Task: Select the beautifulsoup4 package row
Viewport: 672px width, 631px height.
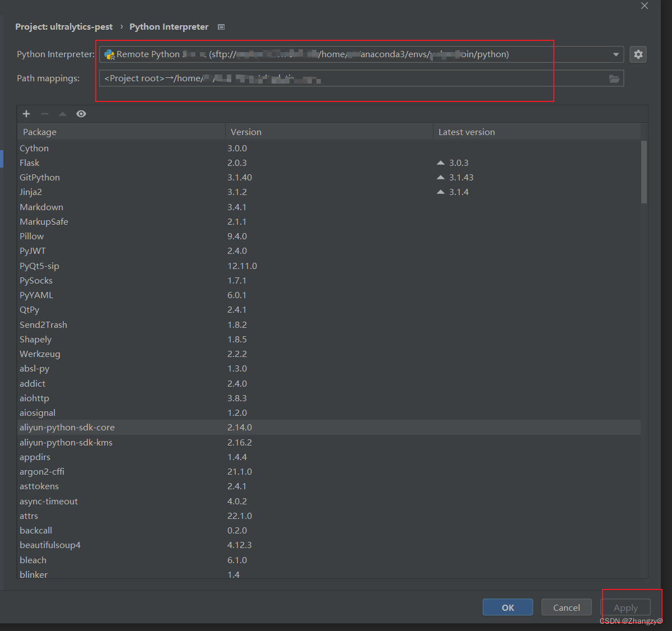Action: [329, 545]
